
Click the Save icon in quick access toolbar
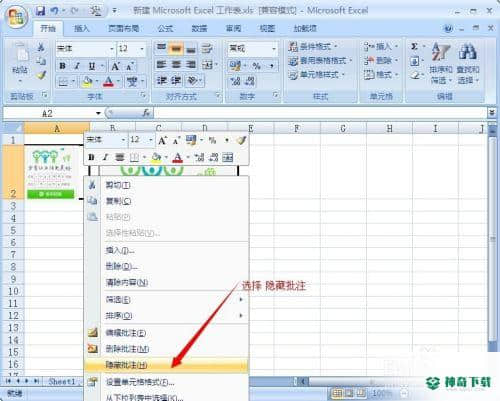pos(41,11)
